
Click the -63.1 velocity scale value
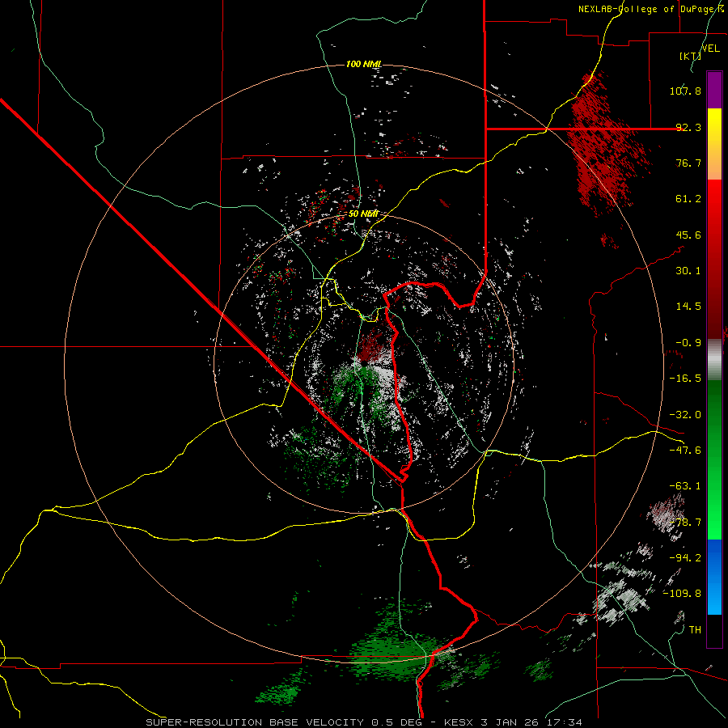(685, 486)
